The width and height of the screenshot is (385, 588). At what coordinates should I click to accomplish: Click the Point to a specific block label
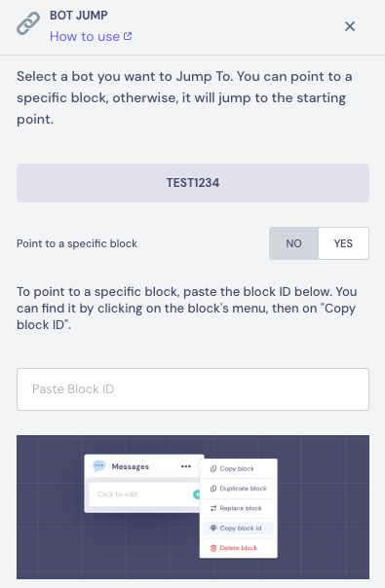(x=77, y=243)
